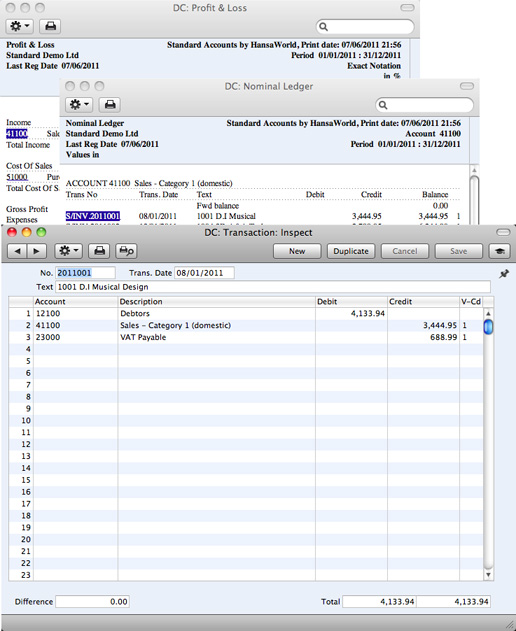Screen dimensions: 516x631
Task: Select account cell 41100 in transaction rows
Action: pos(75,325)
